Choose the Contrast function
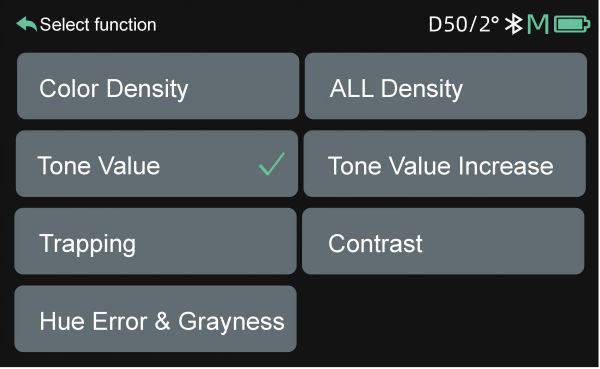 pos(443,241)
